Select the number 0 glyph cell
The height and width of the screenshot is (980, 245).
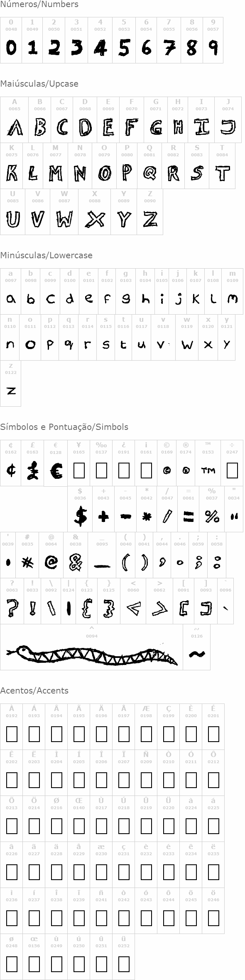pyautogui.click(x=11, y=40)
